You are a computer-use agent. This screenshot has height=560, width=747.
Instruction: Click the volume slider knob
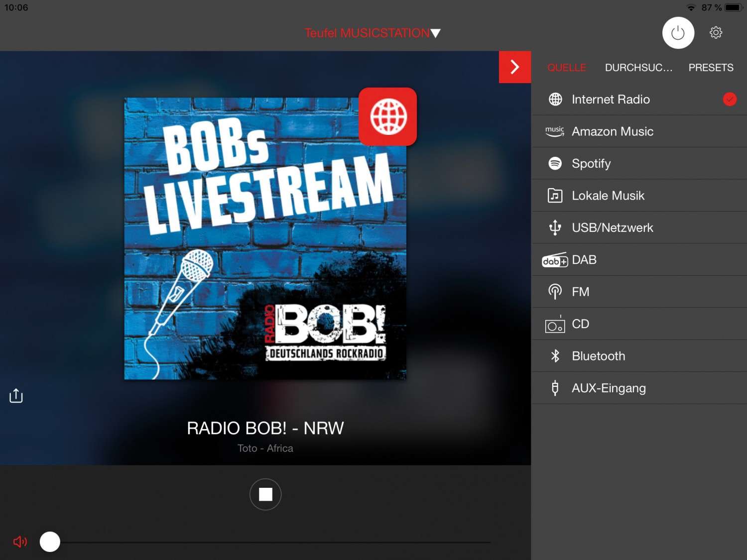pyautogui.click(x=50, y=542)
